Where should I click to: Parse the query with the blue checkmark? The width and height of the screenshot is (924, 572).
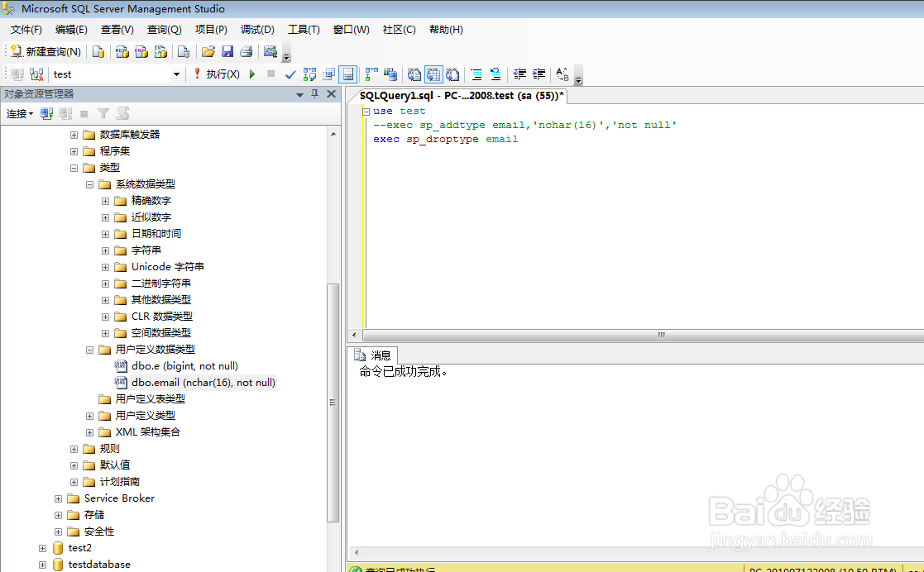tap(290, 74)
